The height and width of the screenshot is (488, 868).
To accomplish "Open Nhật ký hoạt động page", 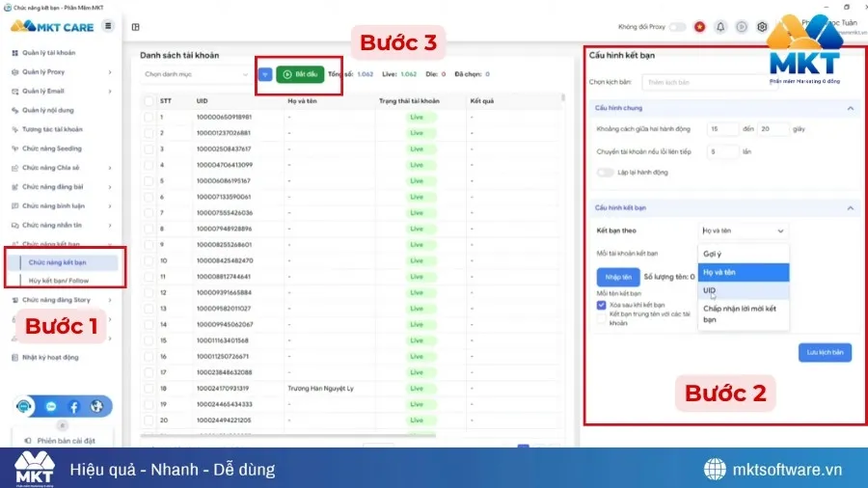I will coord(50,358).
